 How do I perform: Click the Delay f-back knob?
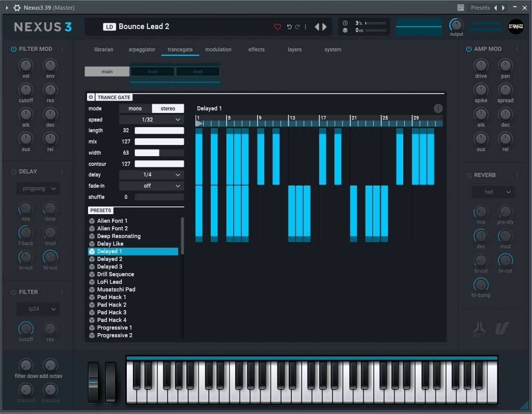coord(26,232)
